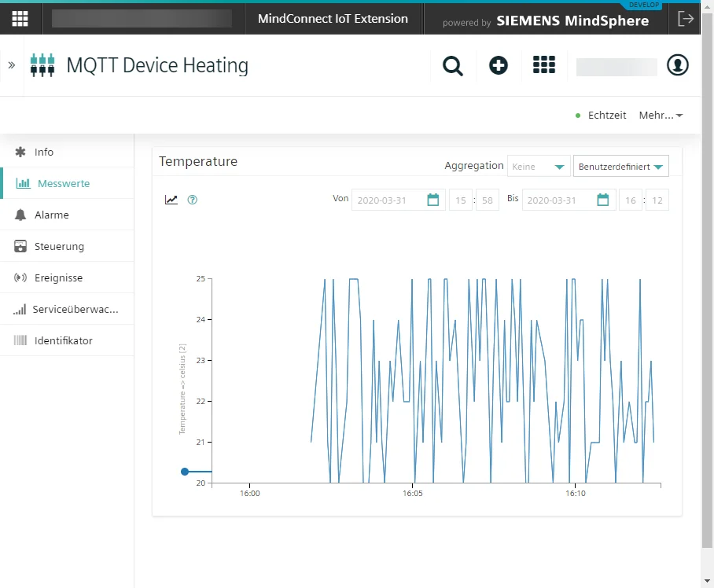Screen dimensions: 714x588
Task: Click the Steuerung control icon
Action: pyautogui.click(x=20, y=246)
